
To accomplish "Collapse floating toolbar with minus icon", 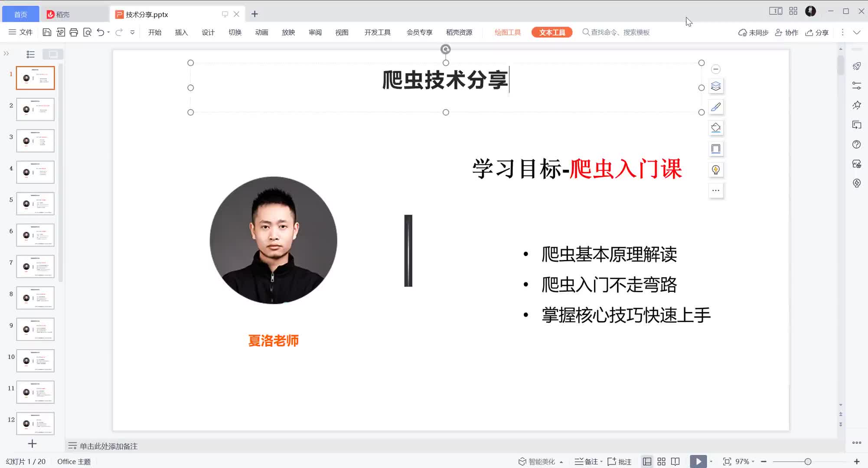I will coord(716,69).
